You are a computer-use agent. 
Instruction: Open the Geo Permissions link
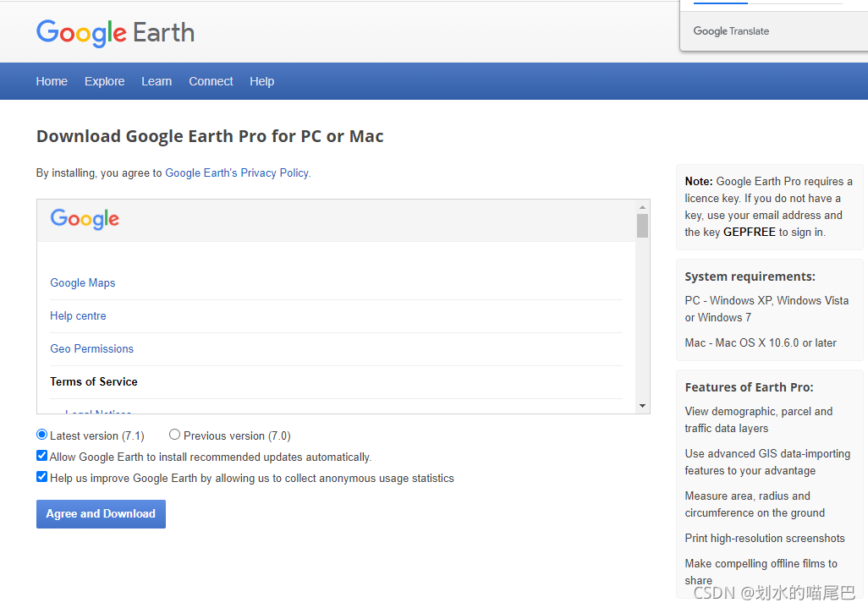[92, 348]
